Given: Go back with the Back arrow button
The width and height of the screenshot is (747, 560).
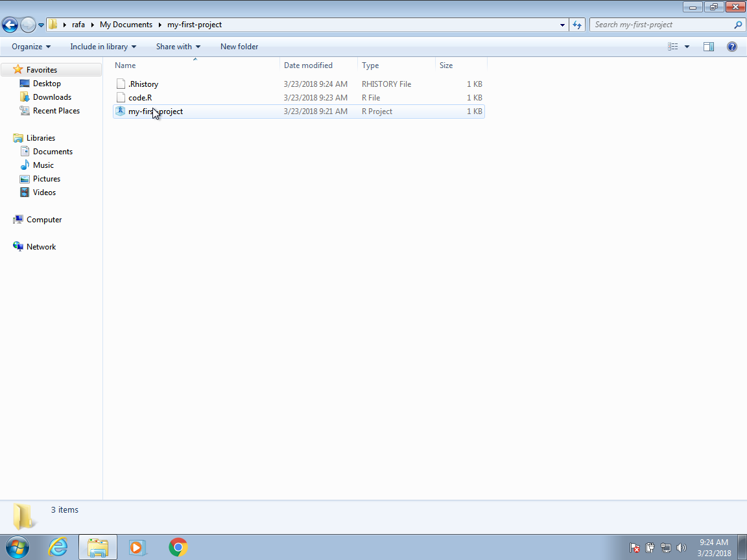Looking at the screenshot, I should click(x=10, y=25).
